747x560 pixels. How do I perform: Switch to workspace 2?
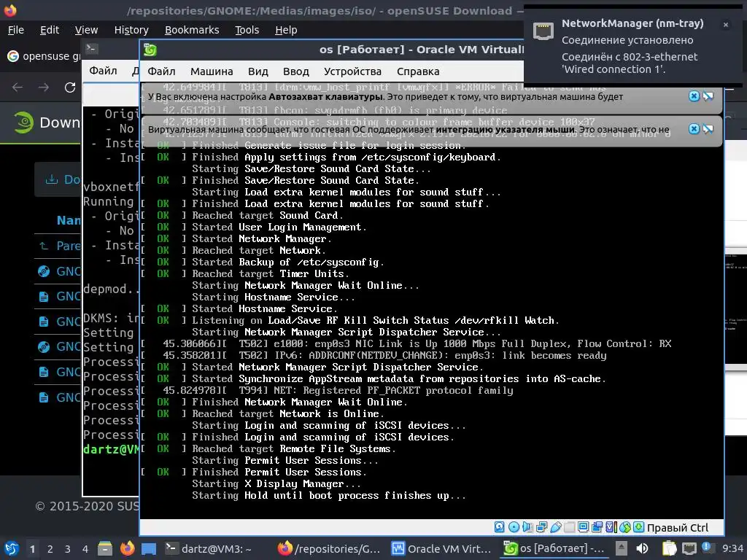(x=50, y=549)
